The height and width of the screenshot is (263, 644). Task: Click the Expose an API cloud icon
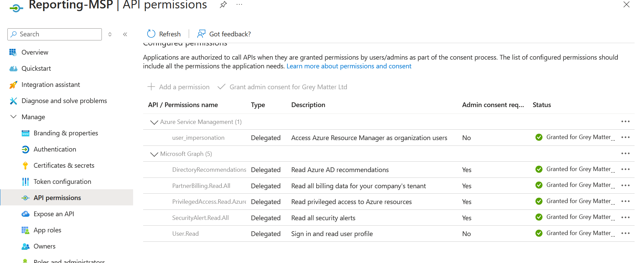pyautogui.click(x=26, y=214)
